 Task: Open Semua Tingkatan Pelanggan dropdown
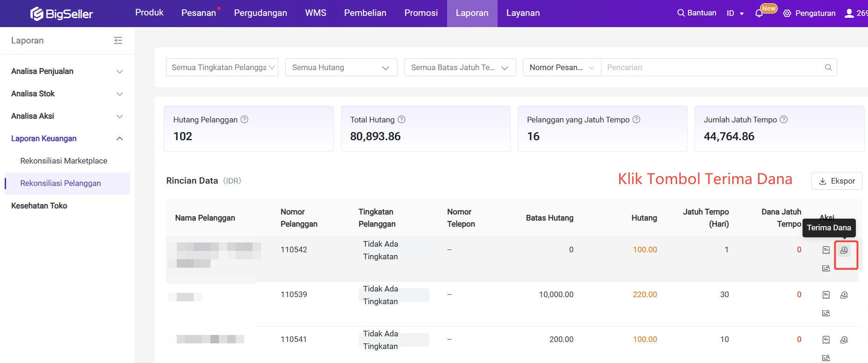(222, 67)
